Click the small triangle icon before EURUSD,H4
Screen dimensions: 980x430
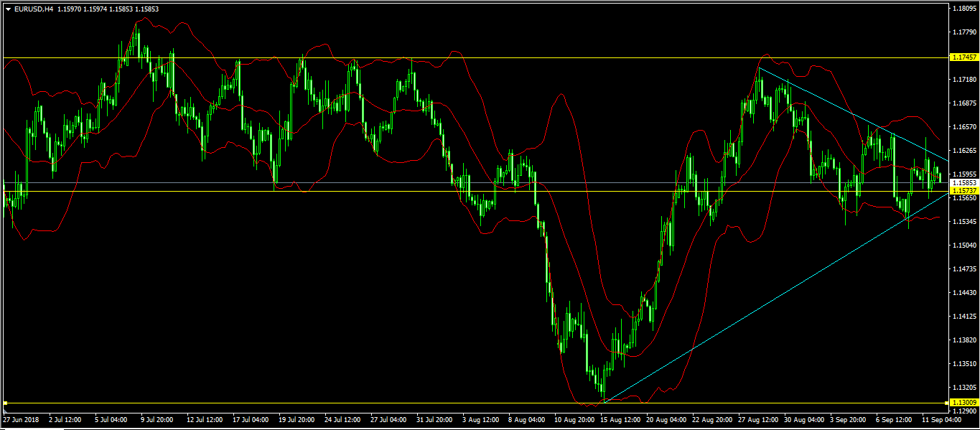pyautogui.click(x=8, y=9)
